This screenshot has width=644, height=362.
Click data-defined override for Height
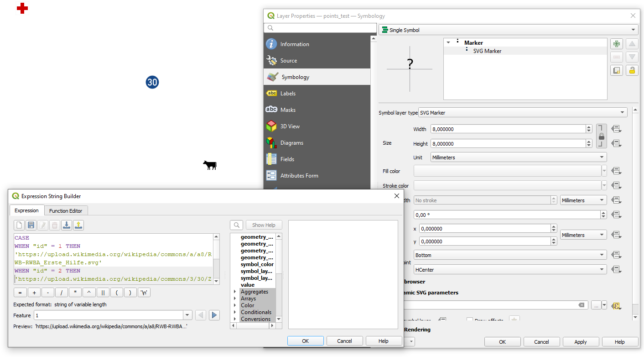[617, 144]
